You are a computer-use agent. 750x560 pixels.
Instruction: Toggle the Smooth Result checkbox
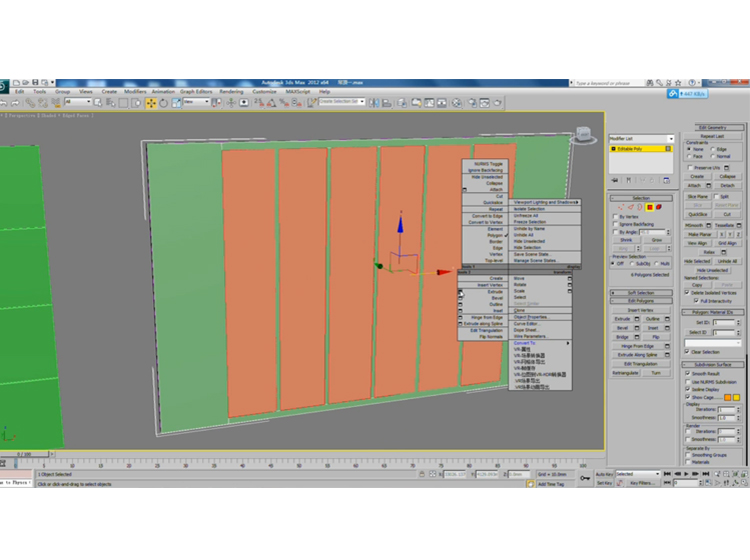click(x=688, y=373)
